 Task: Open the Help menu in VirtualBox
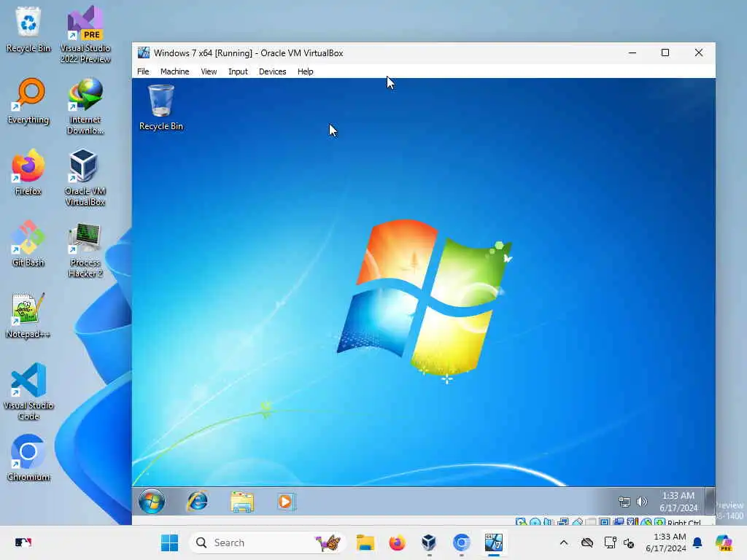[306, 71]
